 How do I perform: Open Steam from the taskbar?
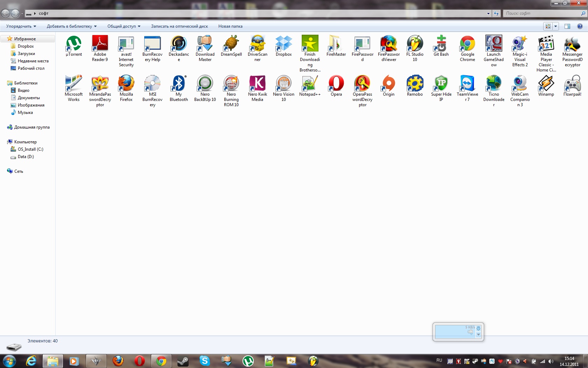pos(183,361)
